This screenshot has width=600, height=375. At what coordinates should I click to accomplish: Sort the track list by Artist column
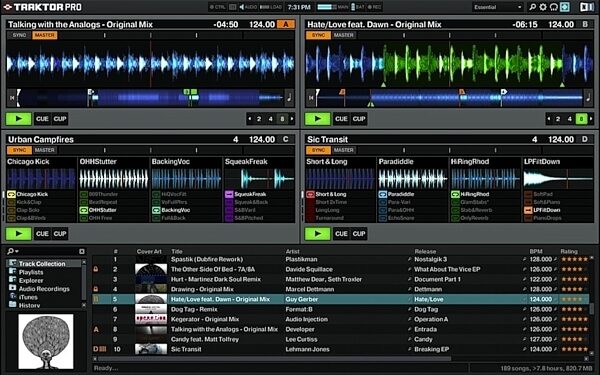point(292,251)
